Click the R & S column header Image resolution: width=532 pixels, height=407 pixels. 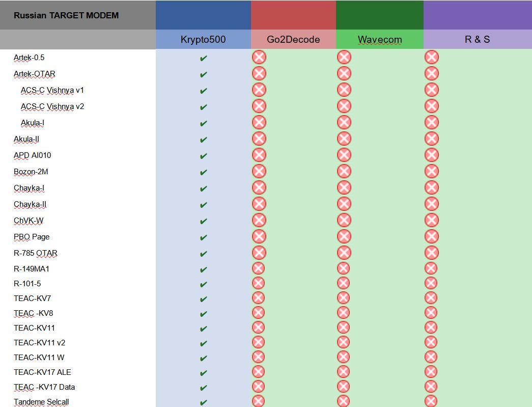478,39
